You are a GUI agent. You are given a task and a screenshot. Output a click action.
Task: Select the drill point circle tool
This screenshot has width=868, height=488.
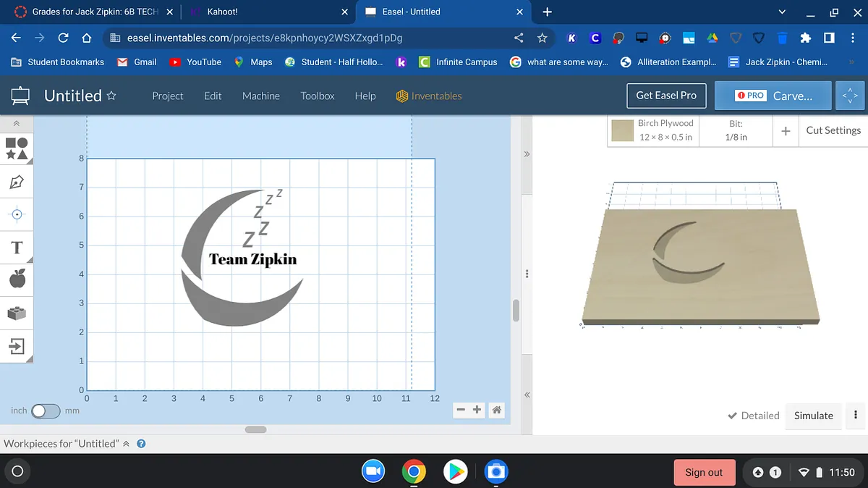17,214
